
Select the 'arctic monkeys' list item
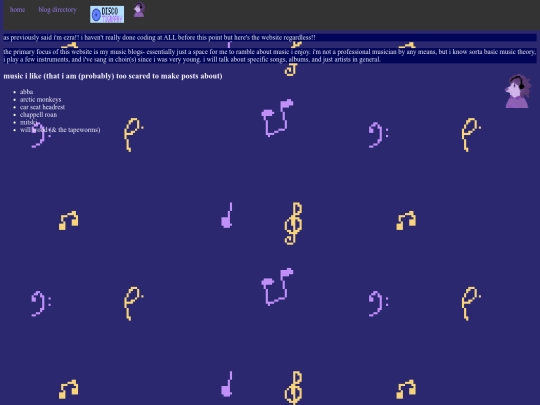click(x=41, y=99)
